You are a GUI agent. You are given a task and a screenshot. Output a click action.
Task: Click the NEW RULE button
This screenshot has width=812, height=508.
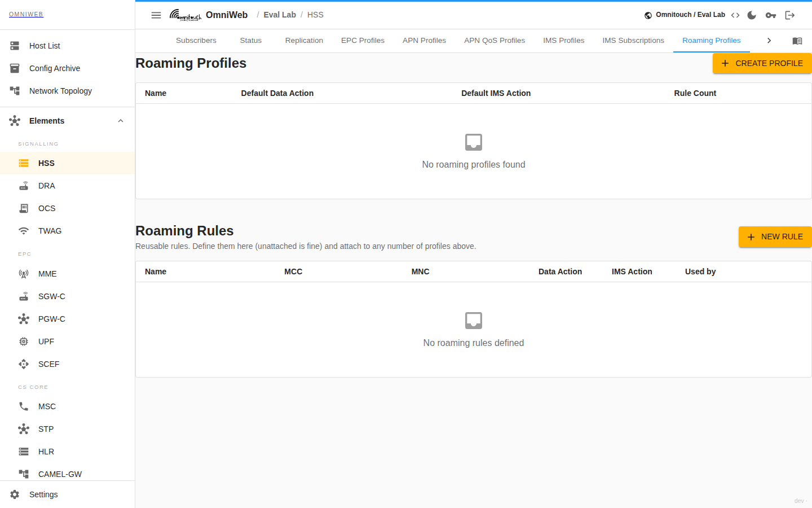pyautogui.click(x=775, y=237)
